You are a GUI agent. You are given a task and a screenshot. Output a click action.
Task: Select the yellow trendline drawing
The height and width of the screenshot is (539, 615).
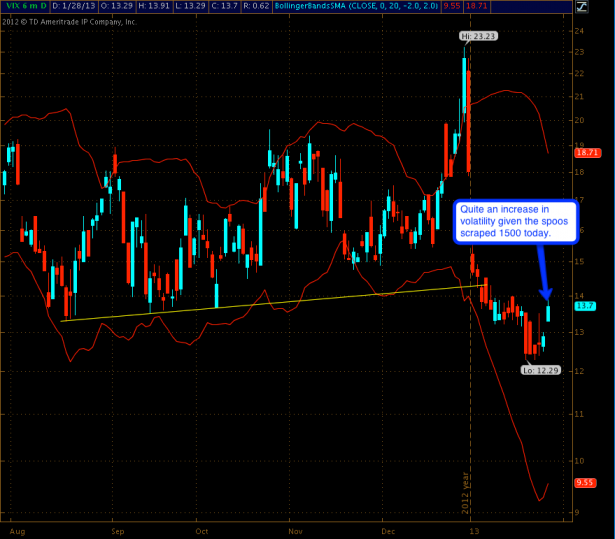270,301
